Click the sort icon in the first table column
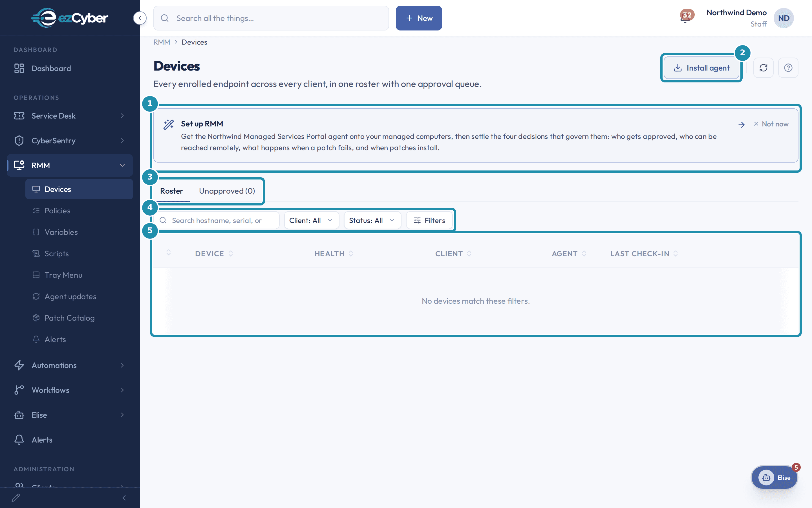812x508 pixels. (x=168, y=253)
